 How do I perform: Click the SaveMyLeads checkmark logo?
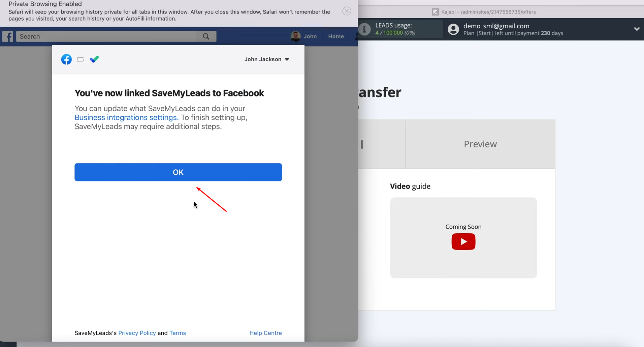[94, 59]
